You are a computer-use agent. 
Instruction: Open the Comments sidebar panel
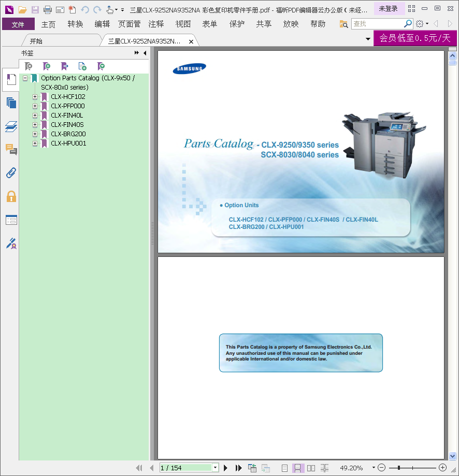11,150
